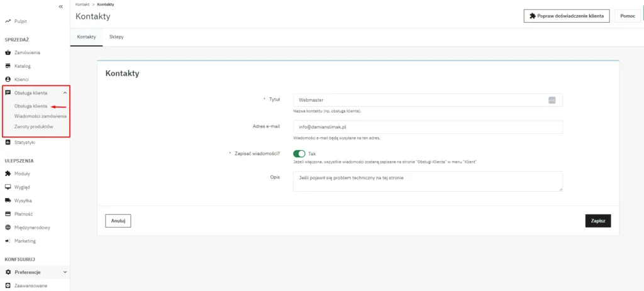This screenshot has width=644, height=291.
Task: Click Popraw doświadczenie klienta button
Action: 566,16
